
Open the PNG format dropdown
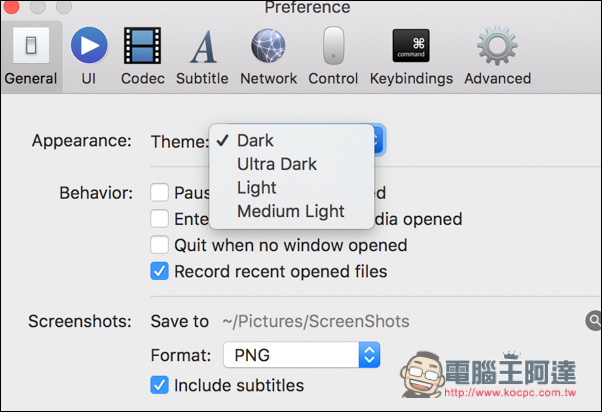point(302,355)
